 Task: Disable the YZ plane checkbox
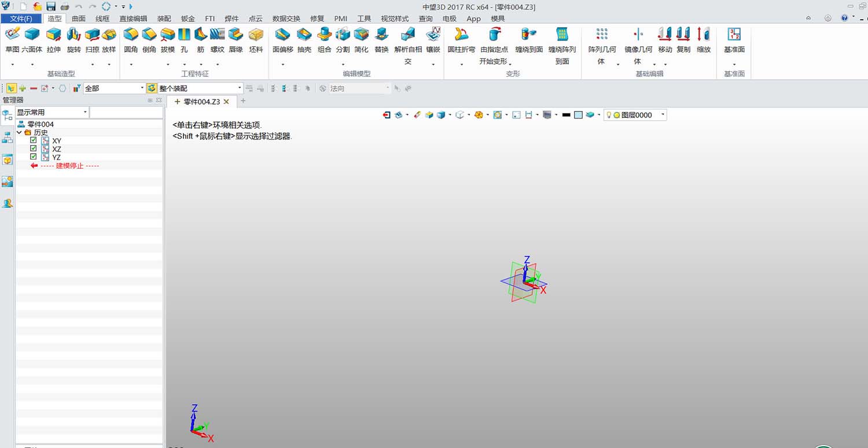33,157
